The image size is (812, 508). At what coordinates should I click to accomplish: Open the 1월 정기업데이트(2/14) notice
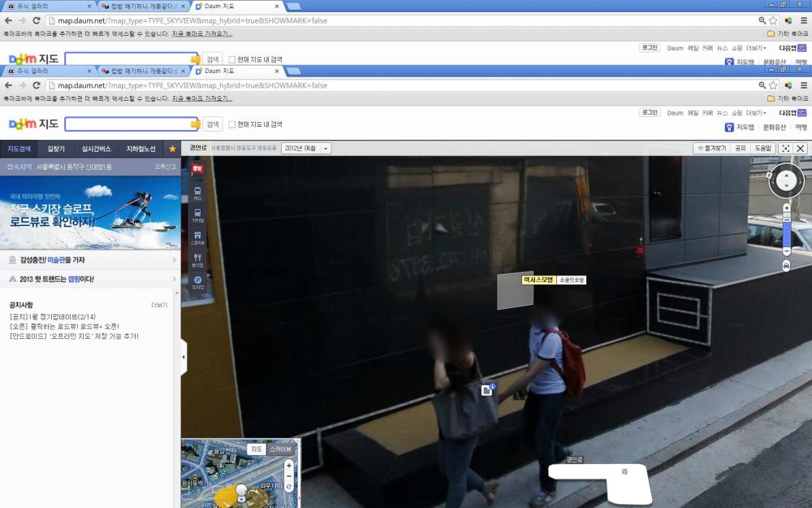tap(53, 317)
